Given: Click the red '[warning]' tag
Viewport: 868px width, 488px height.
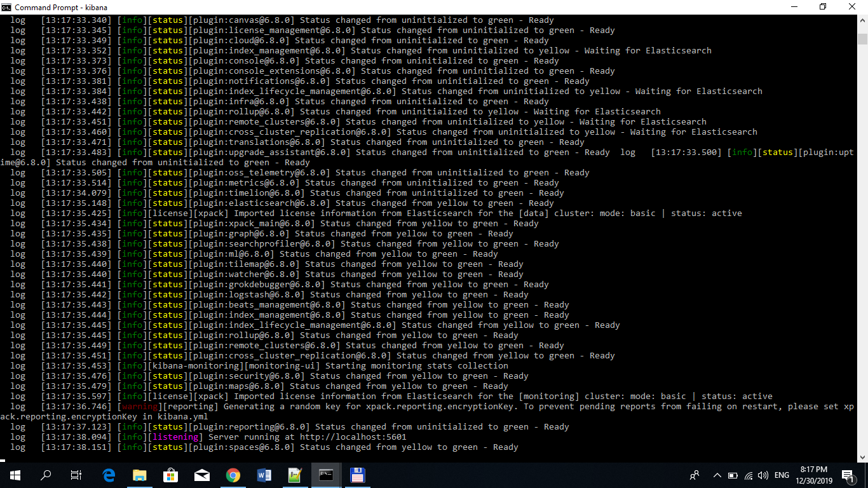Looking at the screenshot, I should 140,407.
